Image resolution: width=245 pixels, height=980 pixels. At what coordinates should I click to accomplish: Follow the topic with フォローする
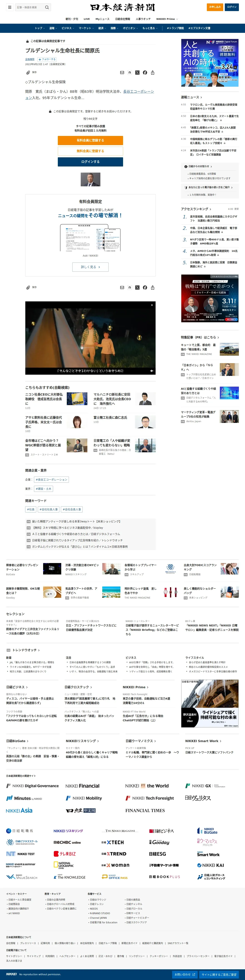pyautogui.click(x=47, y=59)
